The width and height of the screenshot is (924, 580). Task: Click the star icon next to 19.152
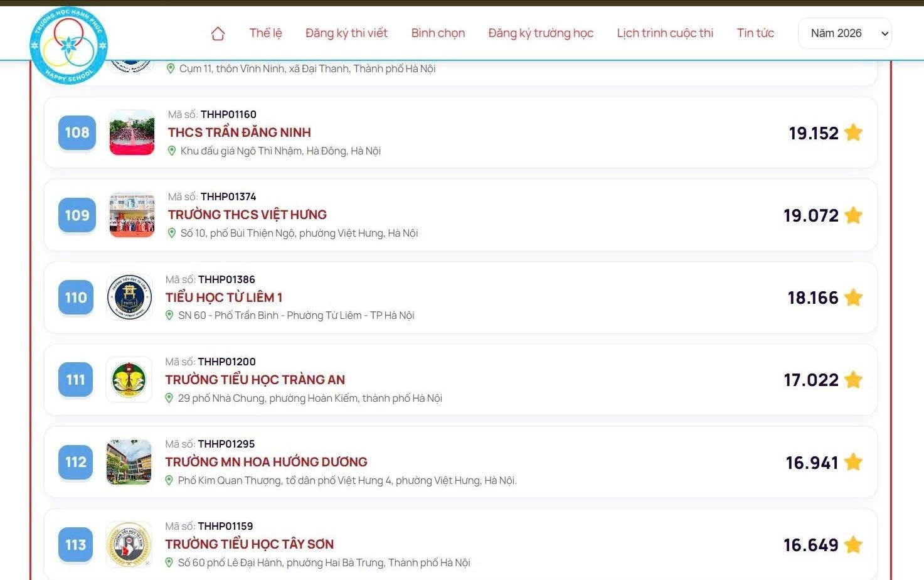(853, 132)
